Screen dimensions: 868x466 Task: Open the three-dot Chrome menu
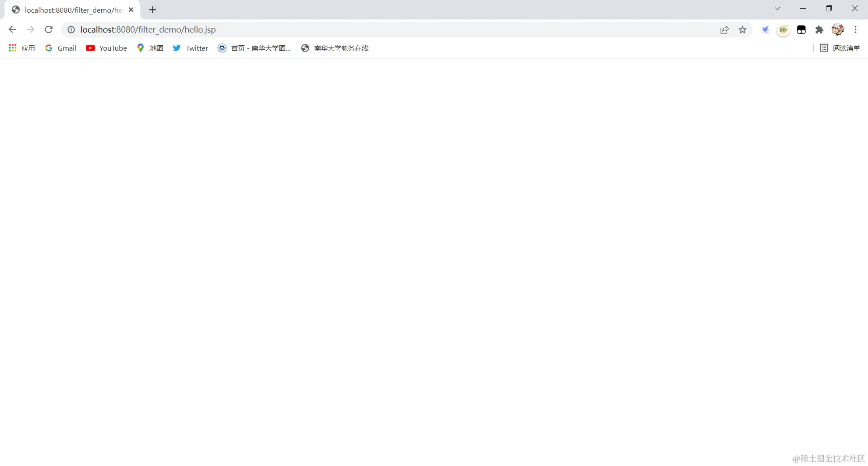pos(856,29)
